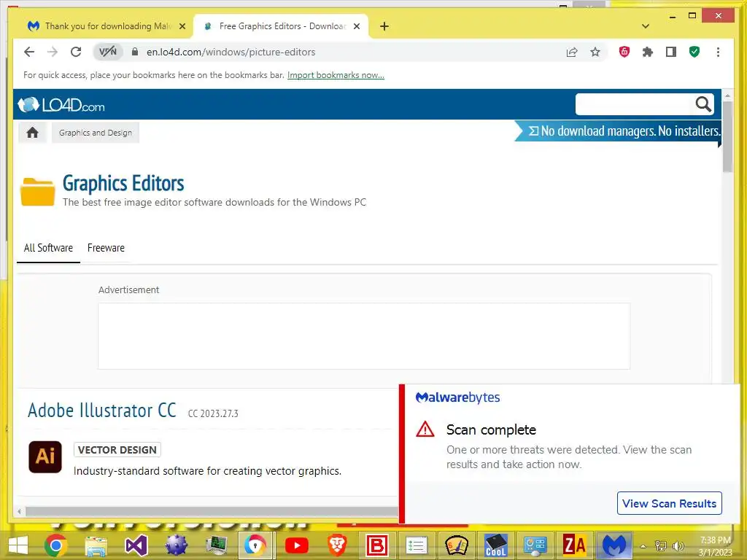
Task: Show hidden system tray icons
Action: tap(643, 546)
